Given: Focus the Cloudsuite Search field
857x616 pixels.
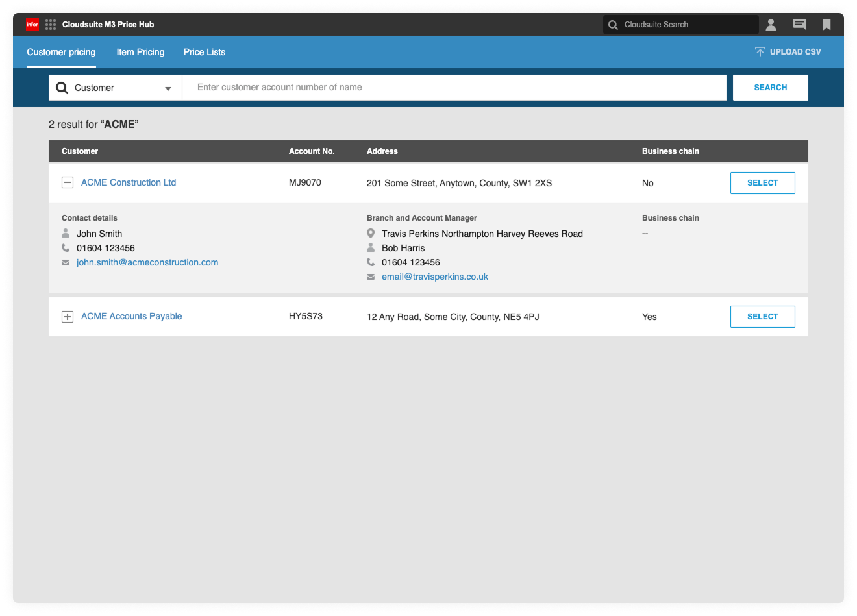Looking at the screenshot, I should (681, 25).
